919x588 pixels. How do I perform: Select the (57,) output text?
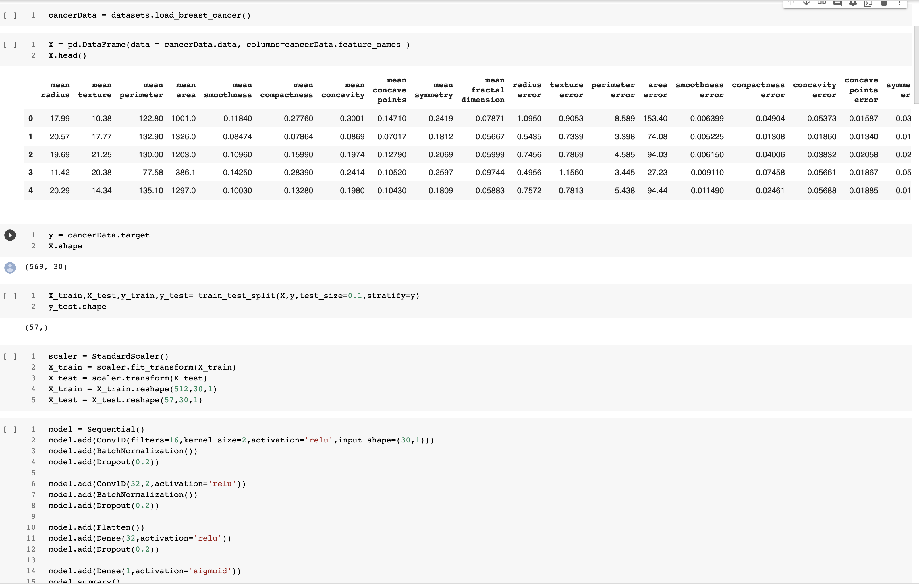[36, 327]
